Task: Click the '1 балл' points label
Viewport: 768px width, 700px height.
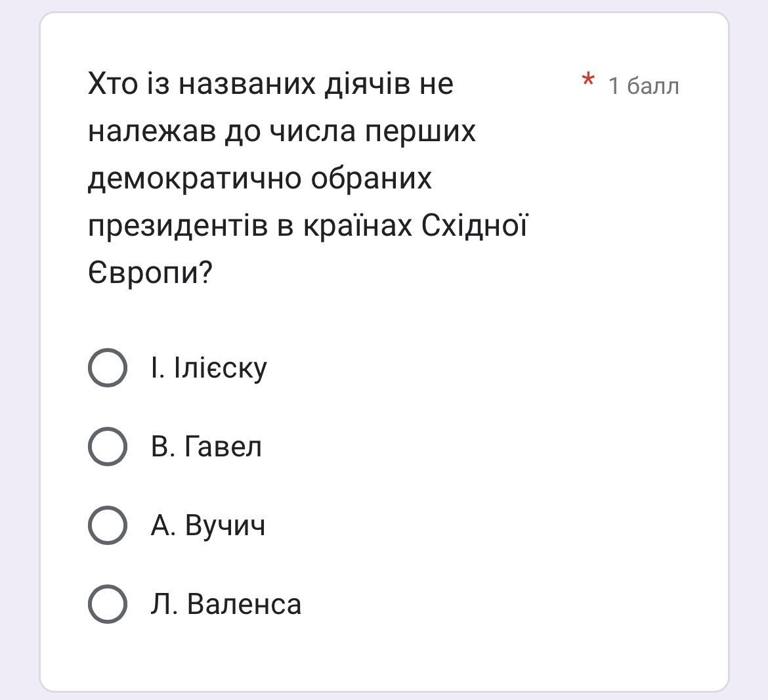Action: 643,86
